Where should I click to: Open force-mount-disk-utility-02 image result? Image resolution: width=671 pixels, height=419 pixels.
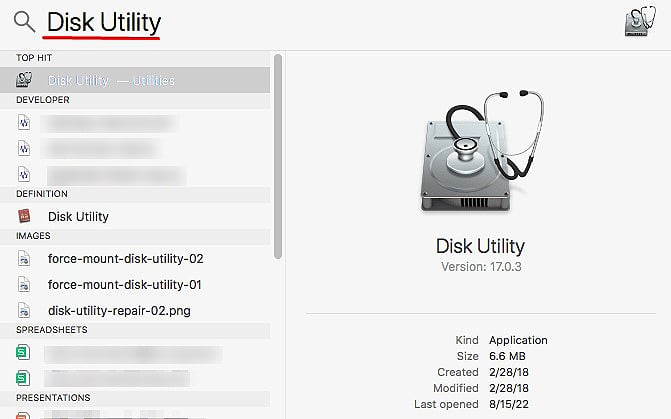(x=135, y=259)
